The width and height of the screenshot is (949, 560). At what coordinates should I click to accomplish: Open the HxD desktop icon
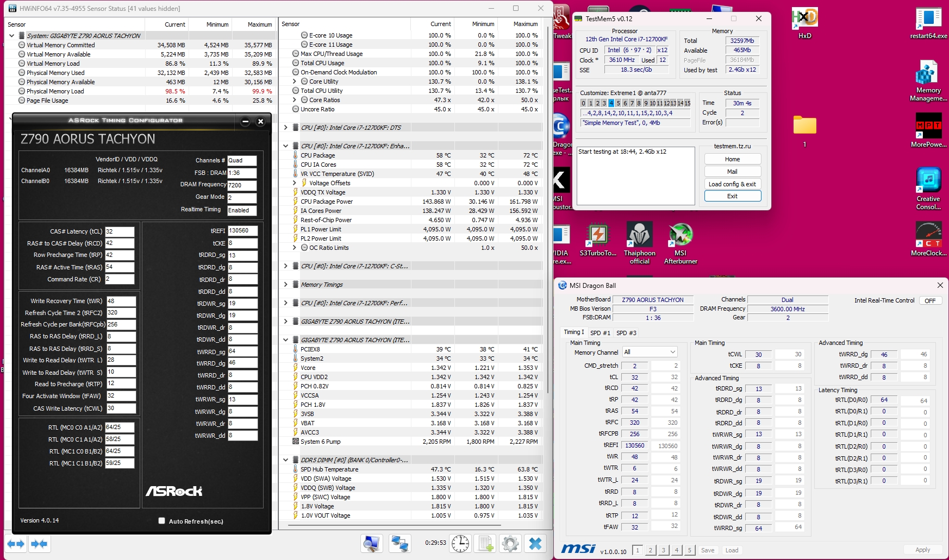point(805,23)
